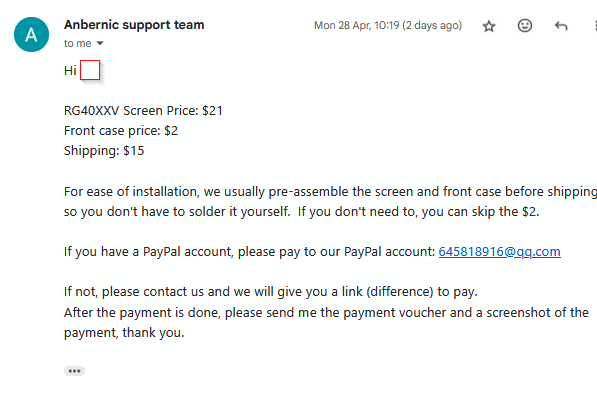Click the 'If not, please contact us' line
This screenshot has height=414, width=597.
270,292
